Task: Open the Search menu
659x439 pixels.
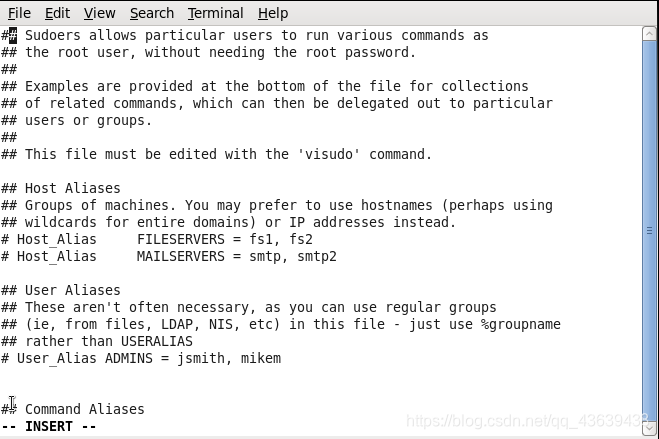Action: coord(152,13)
